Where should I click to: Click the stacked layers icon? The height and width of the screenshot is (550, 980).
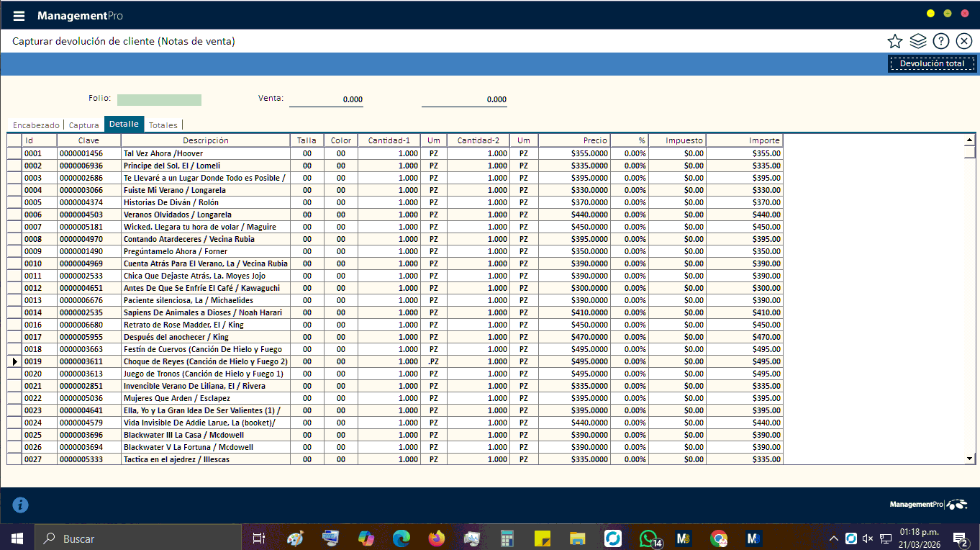click(x=917, y=41)
